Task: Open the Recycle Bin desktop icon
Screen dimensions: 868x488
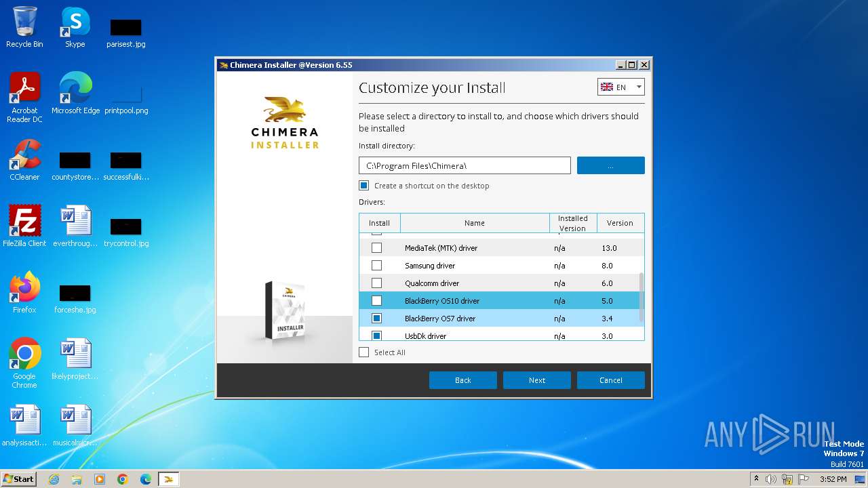Action: 24,27
